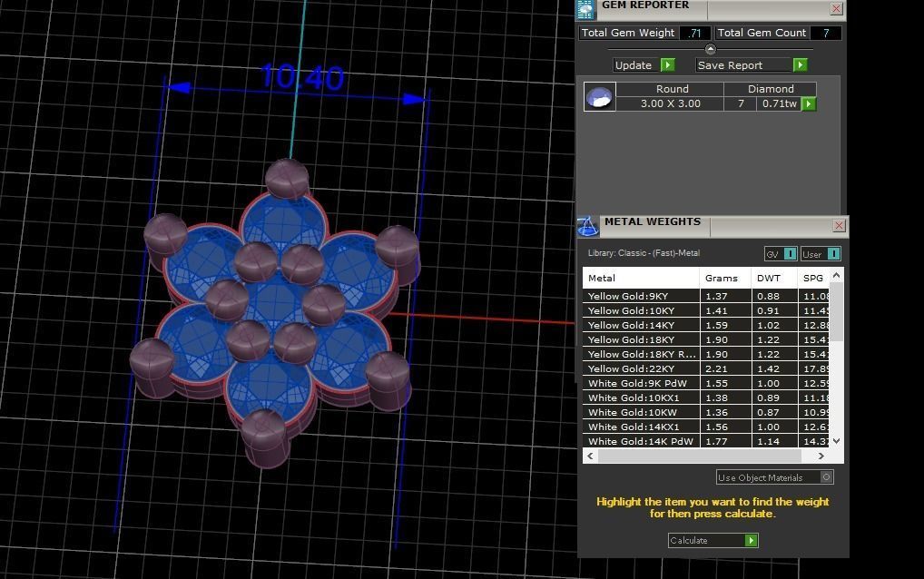This screenshot has width=924, height=579.
Task: Click the vertical scrollbar thumb in metal table
Action: click(836, 312)
